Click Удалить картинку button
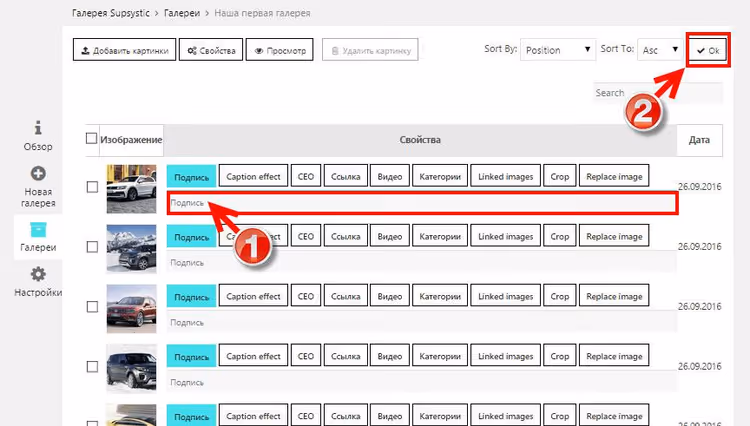 pyautogui.click(x=370, y=50)
